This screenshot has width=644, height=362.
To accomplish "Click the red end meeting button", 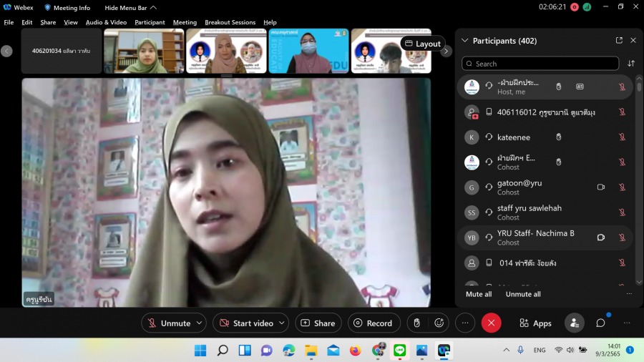I will [x=491, y=323].
